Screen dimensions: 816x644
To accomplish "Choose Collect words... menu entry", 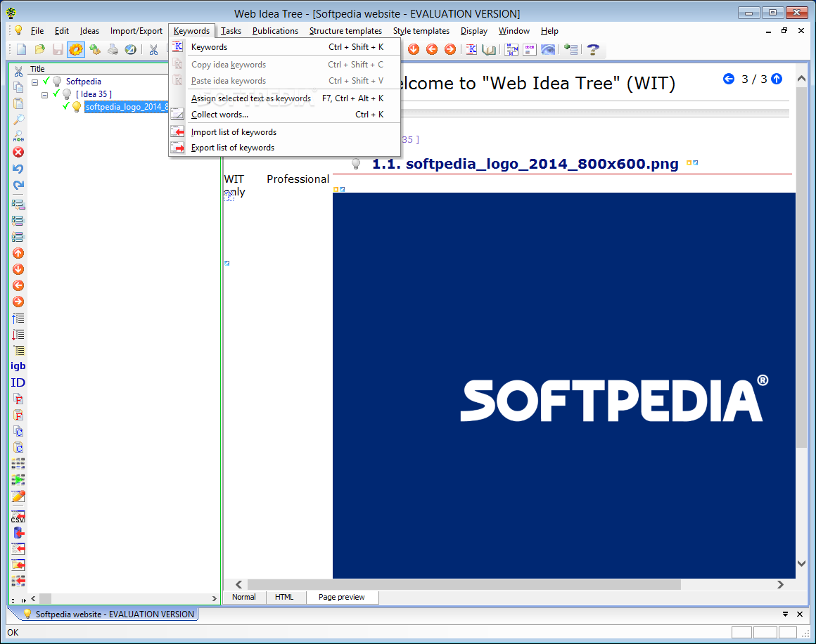I will coord(285,115).
